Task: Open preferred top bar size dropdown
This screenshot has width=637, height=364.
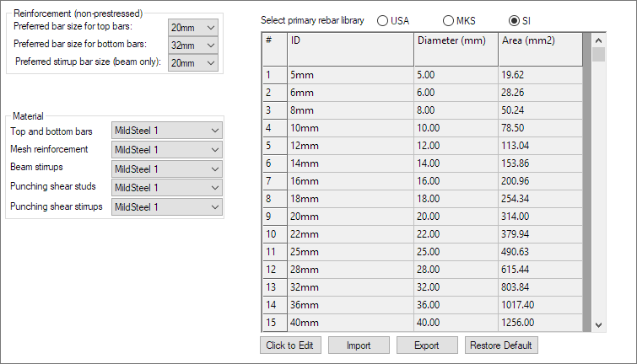Action: pos(192,28)
